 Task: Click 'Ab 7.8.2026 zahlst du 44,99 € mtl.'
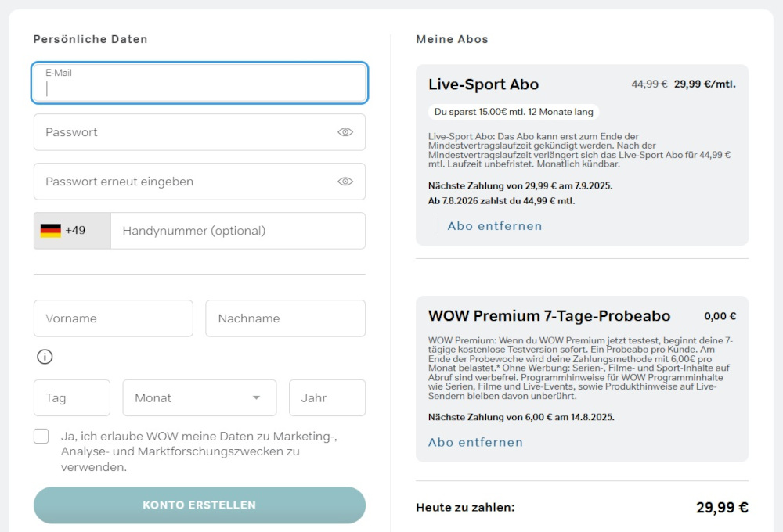(x=501, y=201)
